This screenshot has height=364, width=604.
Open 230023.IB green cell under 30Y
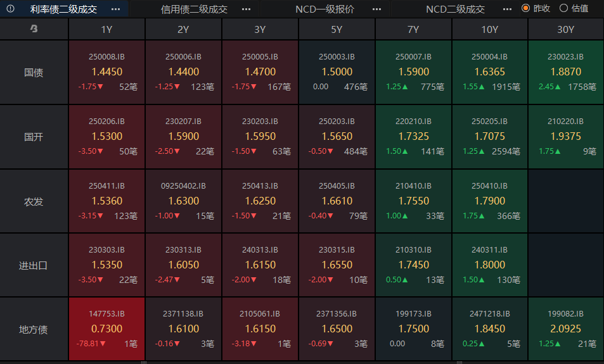pyautogui.click(x=566, y=72)
